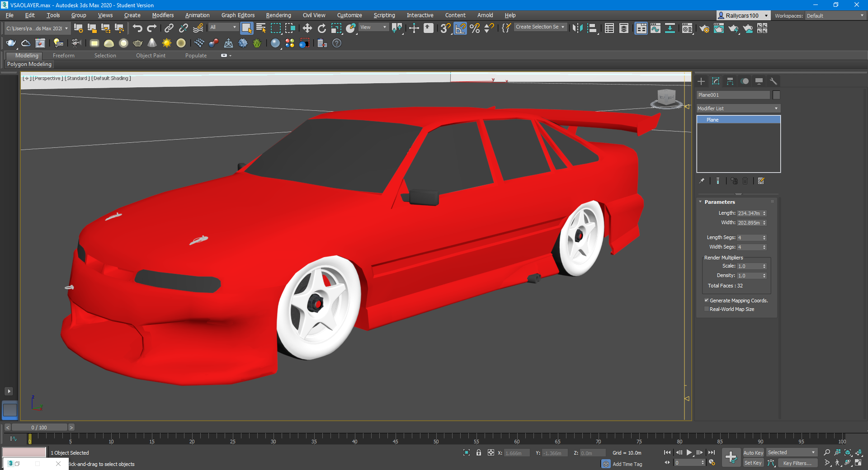The image size is (868, 470).
Task: Enable Real-World Map Size checkbox
Action: coord(706,309)
